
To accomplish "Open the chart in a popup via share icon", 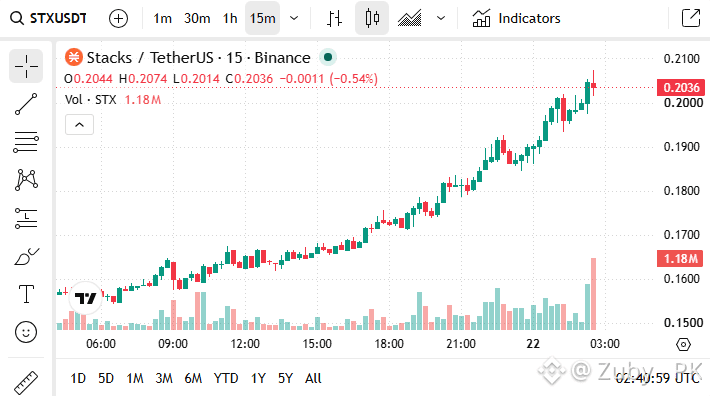I will pyautogui.click(x=691, y=19).
